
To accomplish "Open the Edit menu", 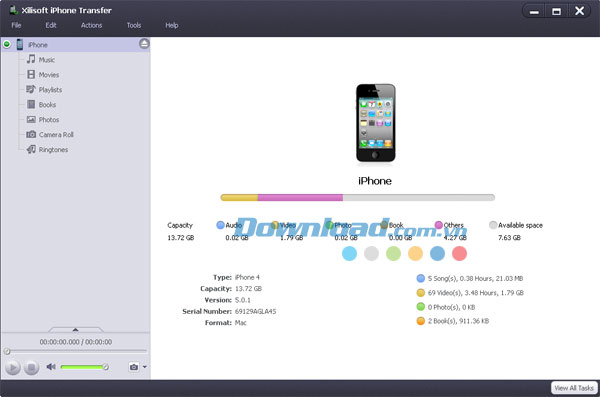I will pyautogui.click(x=51, y=25).
